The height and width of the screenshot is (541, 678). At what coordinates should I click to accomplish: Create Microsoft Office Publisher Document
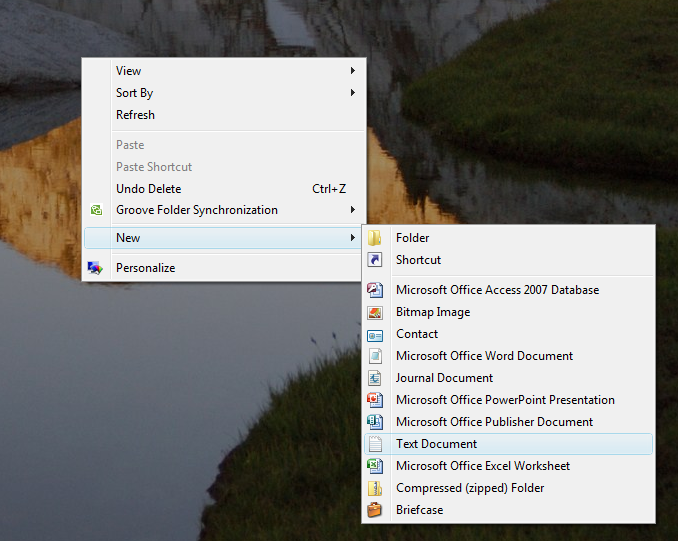click(508, 422)
